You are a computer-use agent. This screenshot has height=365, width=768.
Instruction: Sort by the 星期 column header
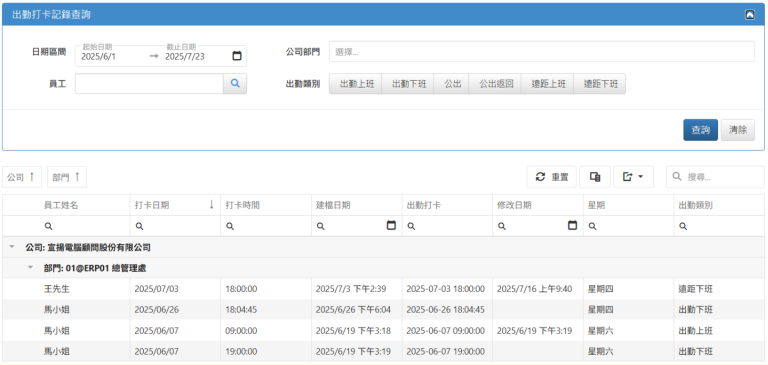click(x=628, y=205)
